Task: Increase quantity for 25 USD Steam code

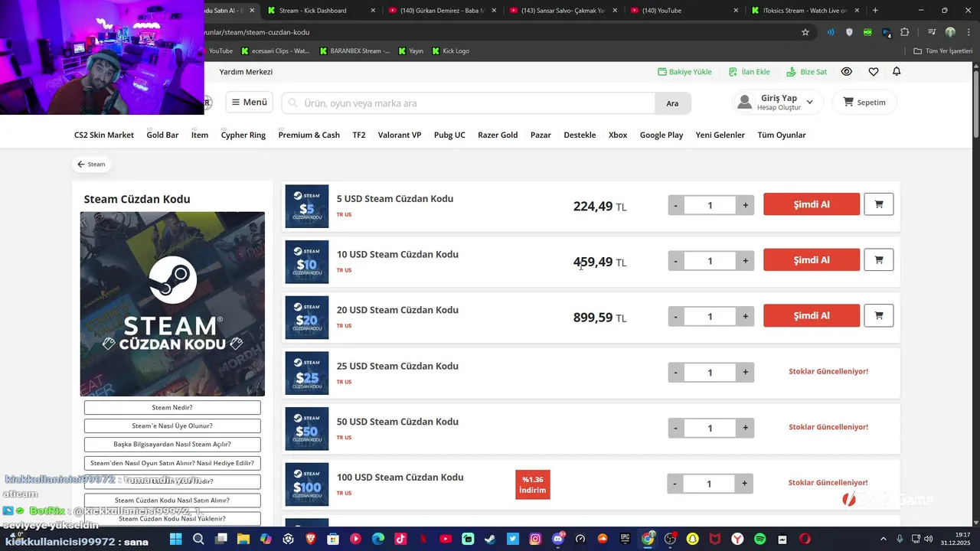Action: pos(745,372)
